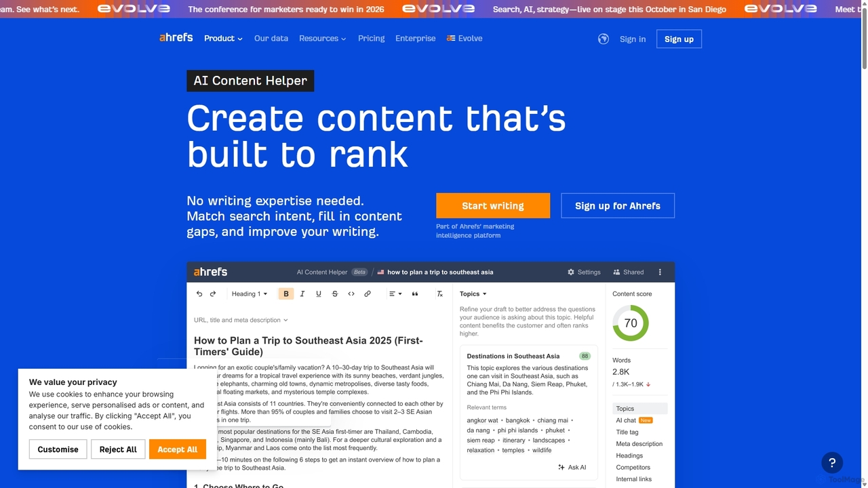Toggle italic formatting in the editor

302,293
